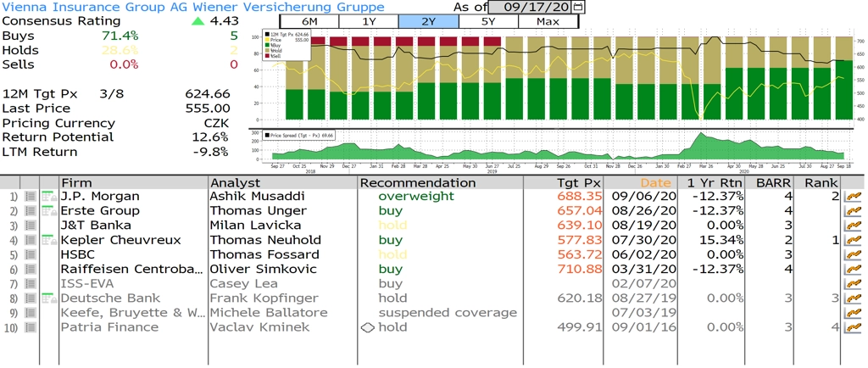Switch the chart range to 1Y
The image size is (868, 368).
pyautogui.click(x=369, y=21)
